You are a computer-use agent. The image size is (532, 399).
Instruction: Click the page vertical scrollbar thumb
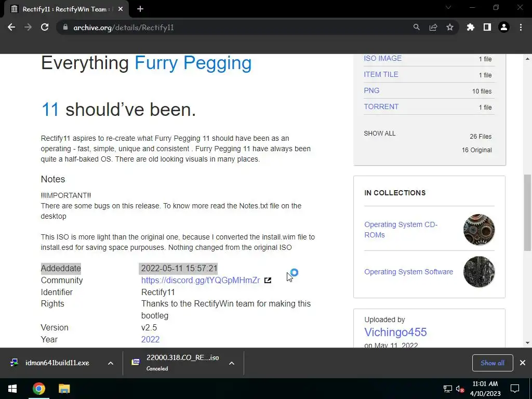pos(527,212)
